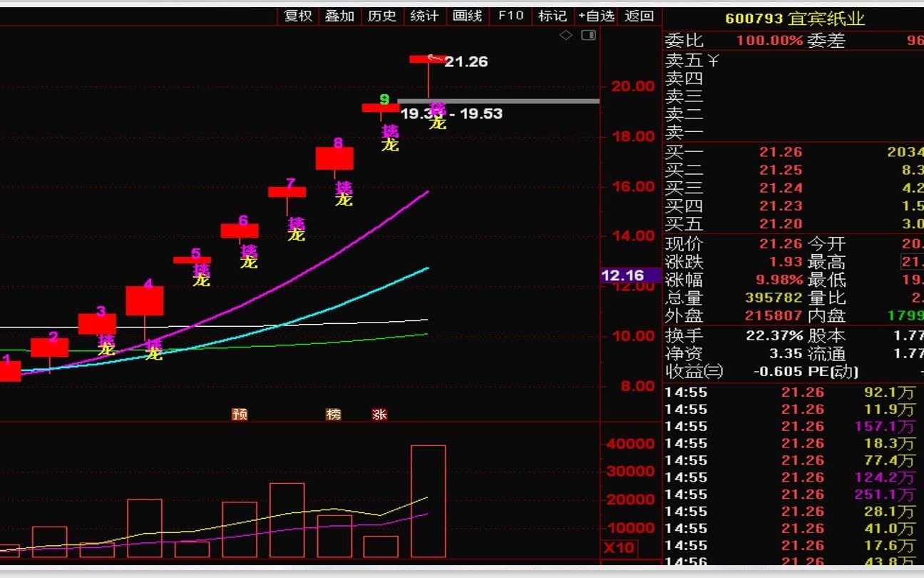Select candle numbered 4
The width and height of the screenshot is (924, 578).
[x=145, y=300]
